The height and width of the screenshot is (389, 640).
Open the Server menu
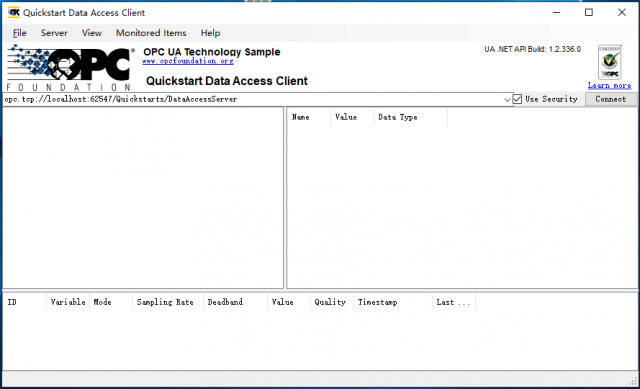54,33
